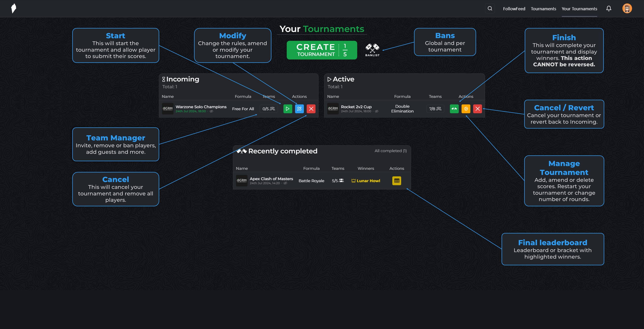Cancel the Warzone Solo Champions tournament

click(311, 109)
